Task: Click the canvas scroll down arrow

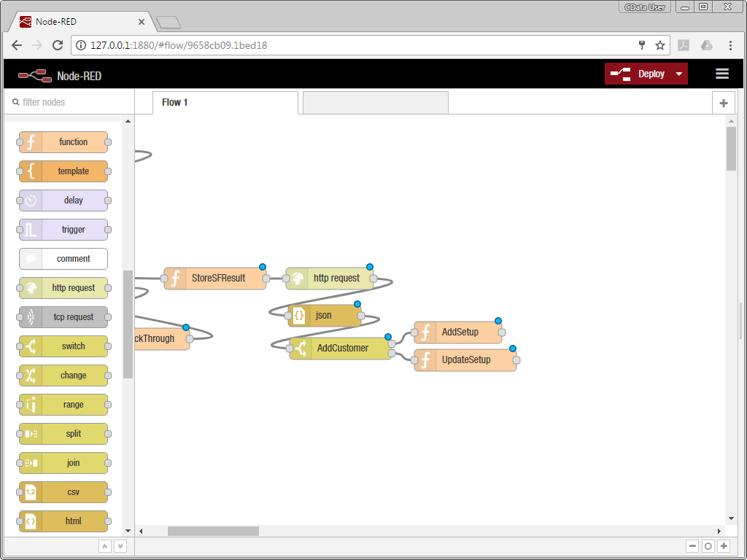Action: pos(731,518)
